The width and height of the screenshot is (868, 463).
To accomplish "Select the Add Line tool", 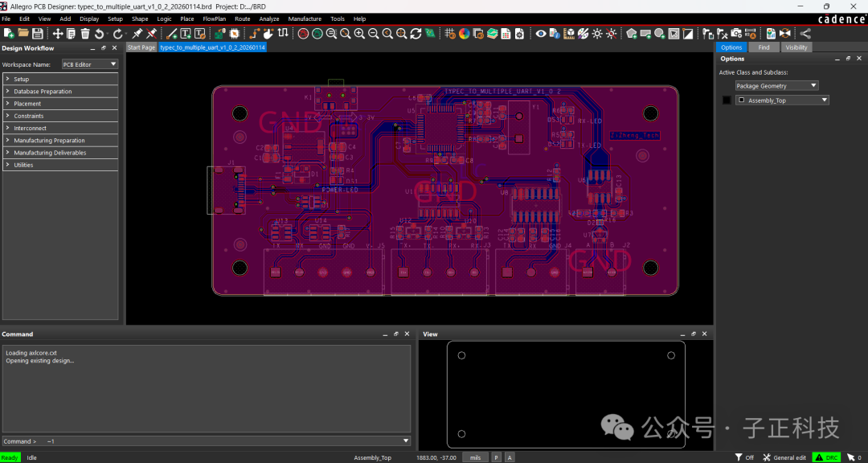I will pyautogui.click(x=172, y=33).
